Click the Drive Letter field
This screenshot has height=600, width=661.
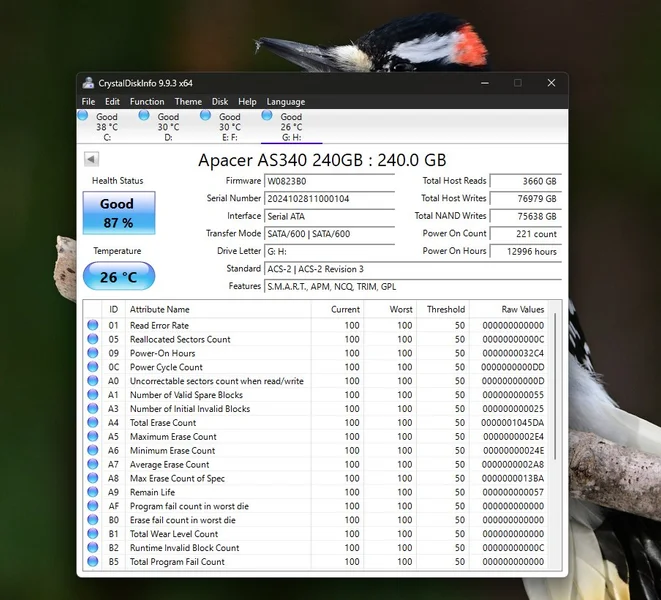pos(329,252)
